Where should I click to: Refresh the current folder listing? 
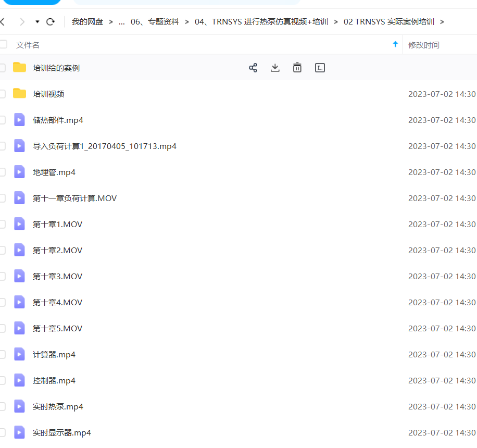click(x=51, y=21)
